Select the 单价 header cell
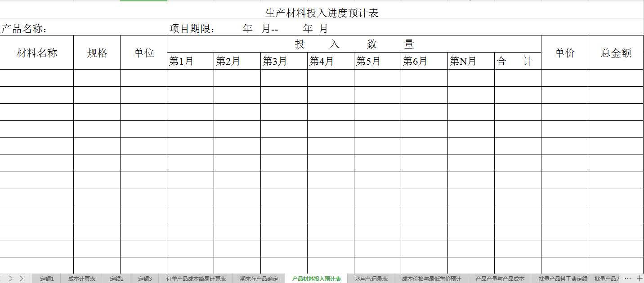644x283 pixels. (564, 52)
